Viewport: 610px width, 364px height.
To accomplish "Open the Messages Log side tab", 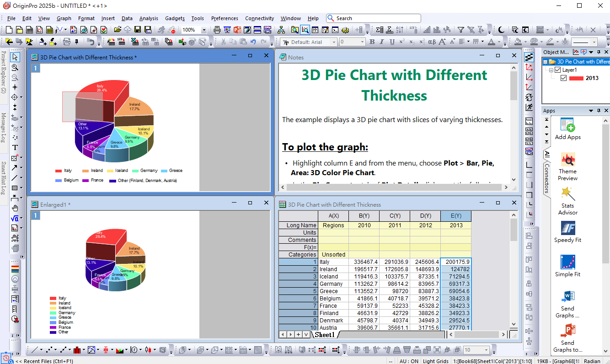I will [x=4, y=128].
